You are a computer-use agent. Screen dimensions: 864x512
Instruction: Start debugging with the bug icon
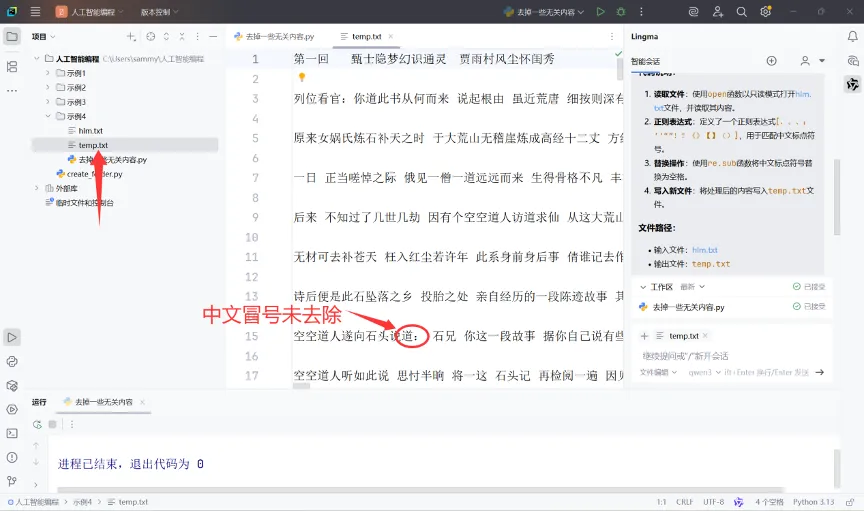(621, 12)
